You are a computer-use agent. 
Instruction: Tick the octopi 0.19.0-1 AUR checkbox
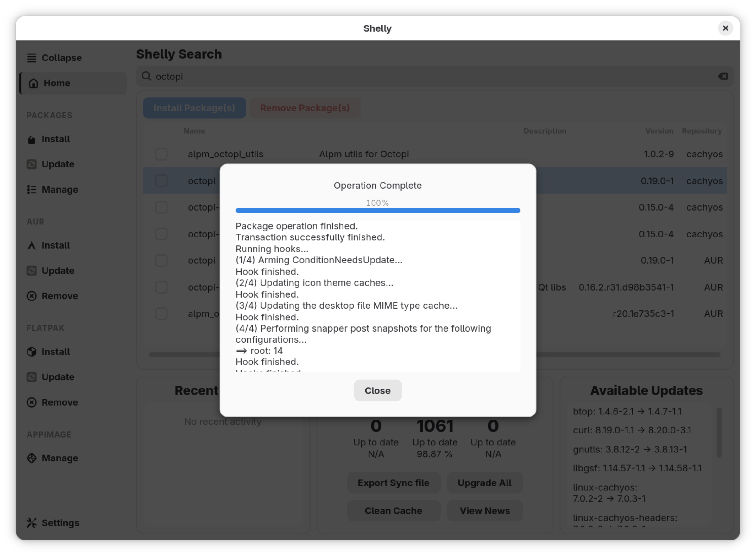point(161,261)
